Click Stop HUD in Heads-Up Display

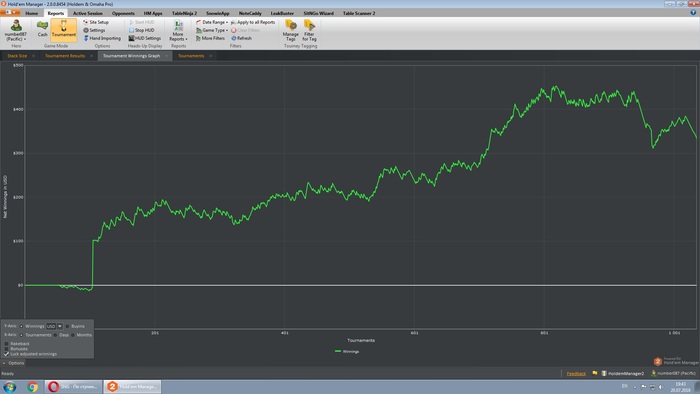tap(141, 30)
